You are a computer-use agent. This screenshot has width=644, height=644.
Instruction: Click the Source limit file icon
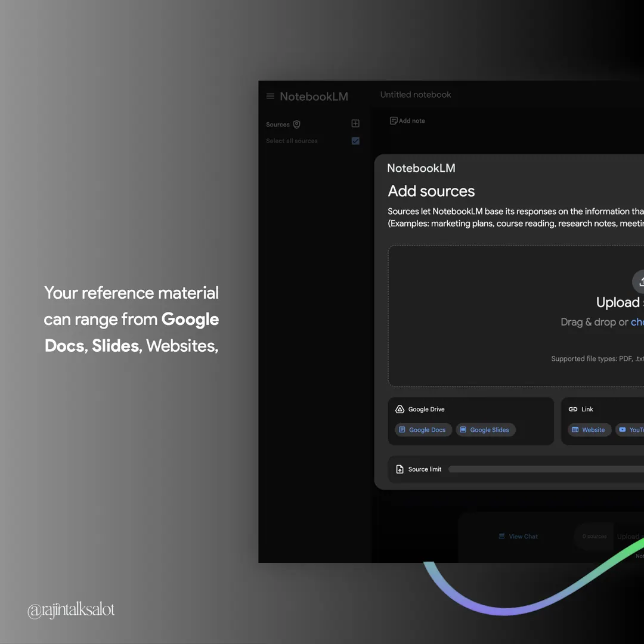coord(400,469)
